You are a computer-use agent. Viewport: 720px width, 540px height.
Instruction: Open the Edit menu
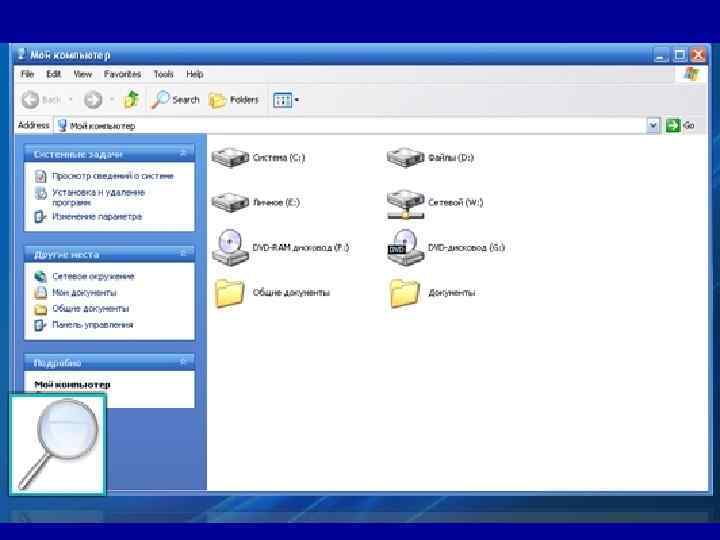pos(54,74)
